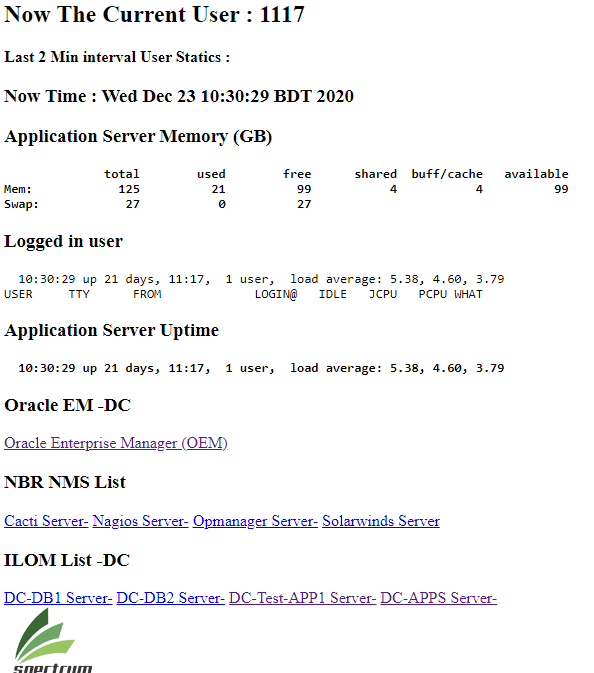Open the DC-DB1 Server ILOM link
Viewport: 594px width, 673px height.
58,597
